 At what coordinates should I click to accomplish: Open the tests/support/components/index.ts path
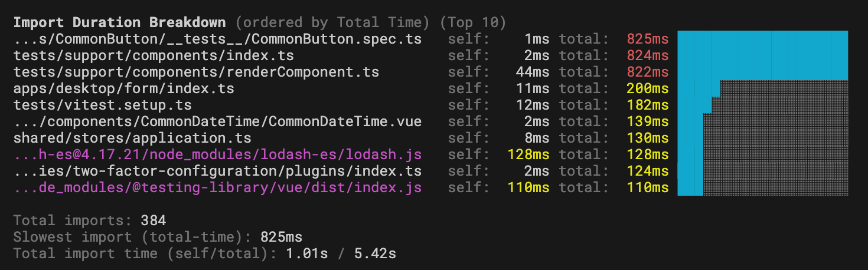[154, 56]
